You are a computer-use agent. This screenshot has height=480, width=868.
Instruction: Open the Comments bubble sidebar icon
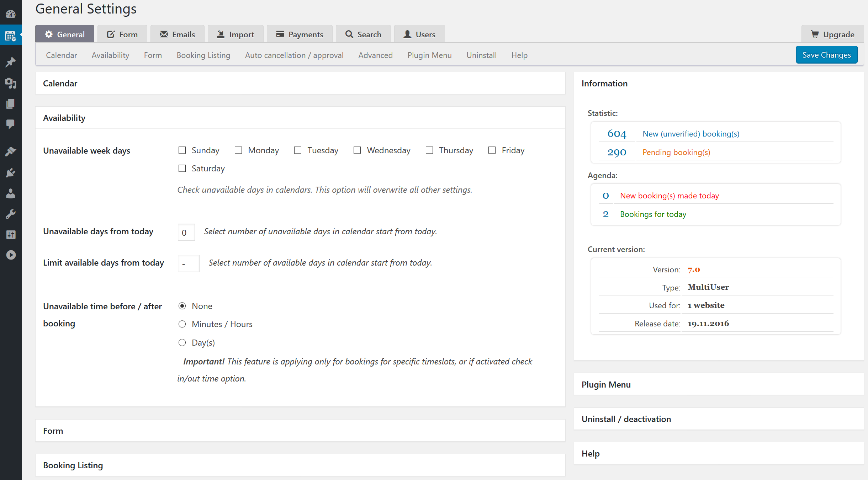(11, 124)
